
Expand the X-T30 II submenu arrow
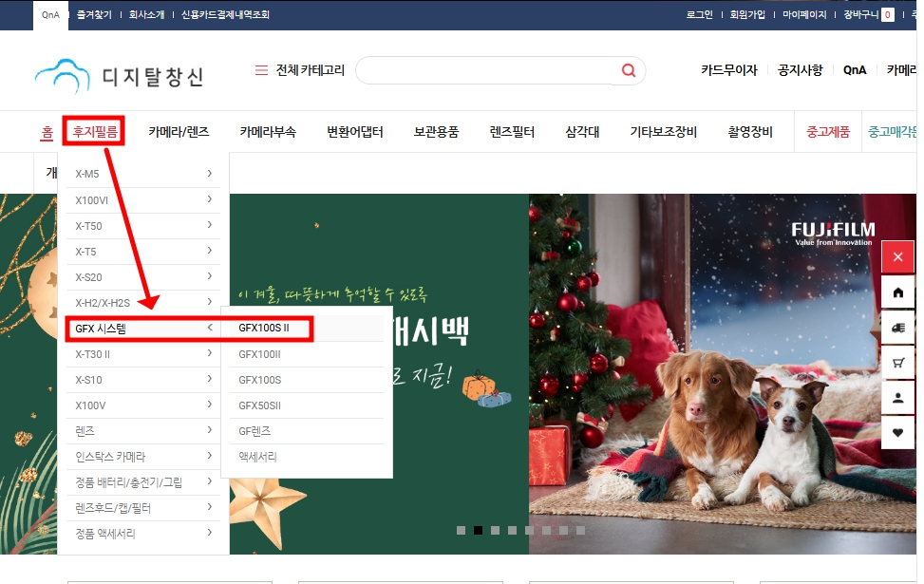209,353
